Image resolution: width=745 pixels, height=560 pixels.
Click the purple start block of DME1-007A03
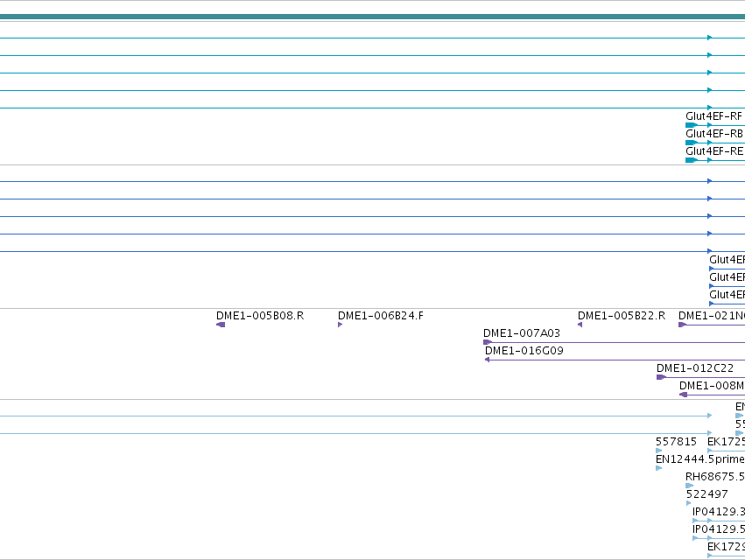487,342
